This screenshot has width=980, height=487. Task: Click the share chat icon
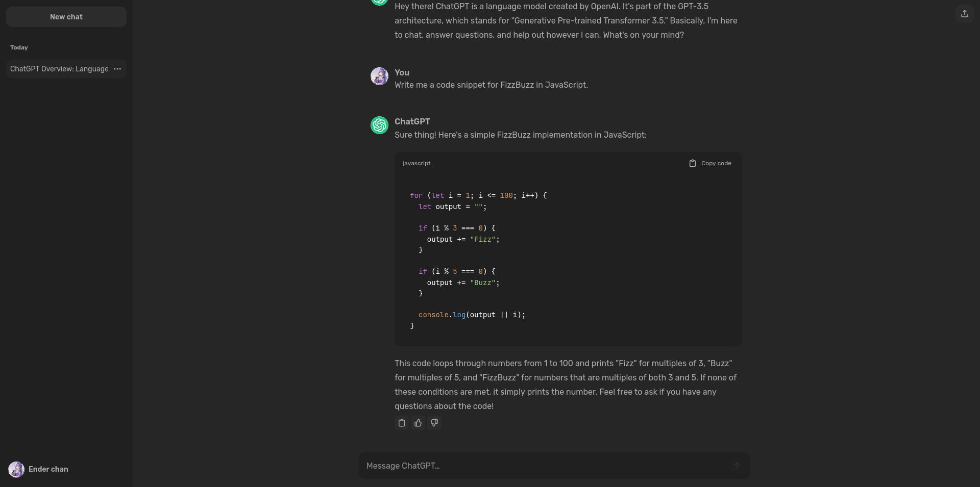pos(964,14)
